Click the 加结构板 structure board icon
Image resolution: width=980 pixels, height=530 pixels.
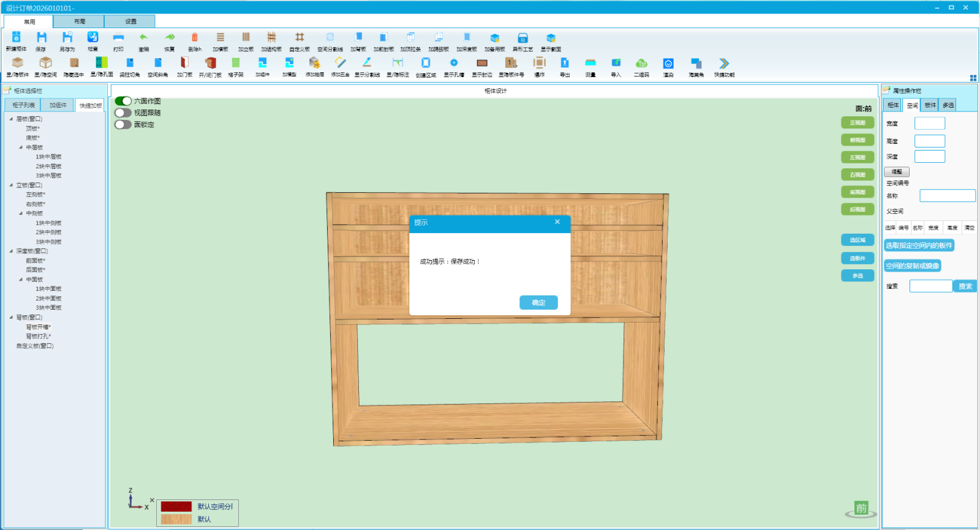coord(271,38)
